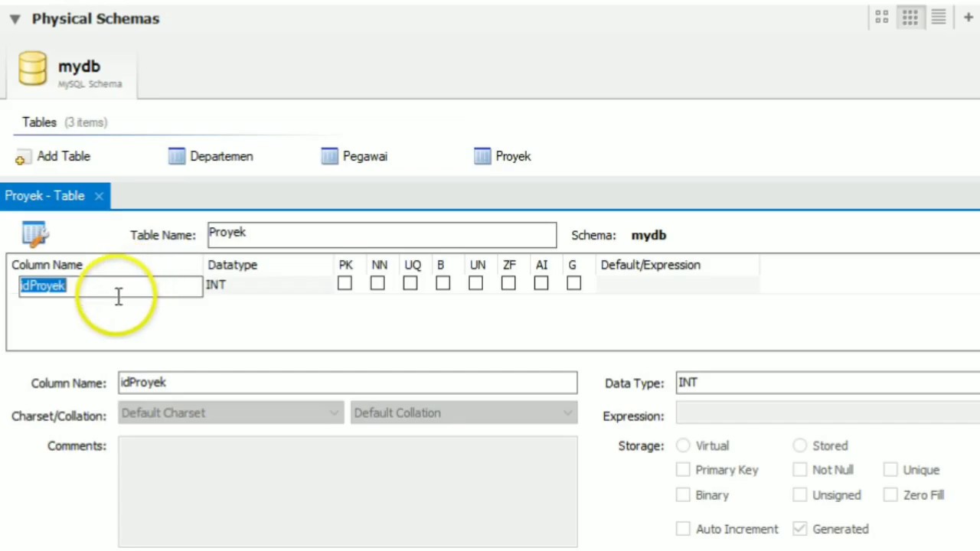This screenshot has height=551, width=980.
Task: Toggle B checkbox in idProyek row
Action: coord(443,284)
